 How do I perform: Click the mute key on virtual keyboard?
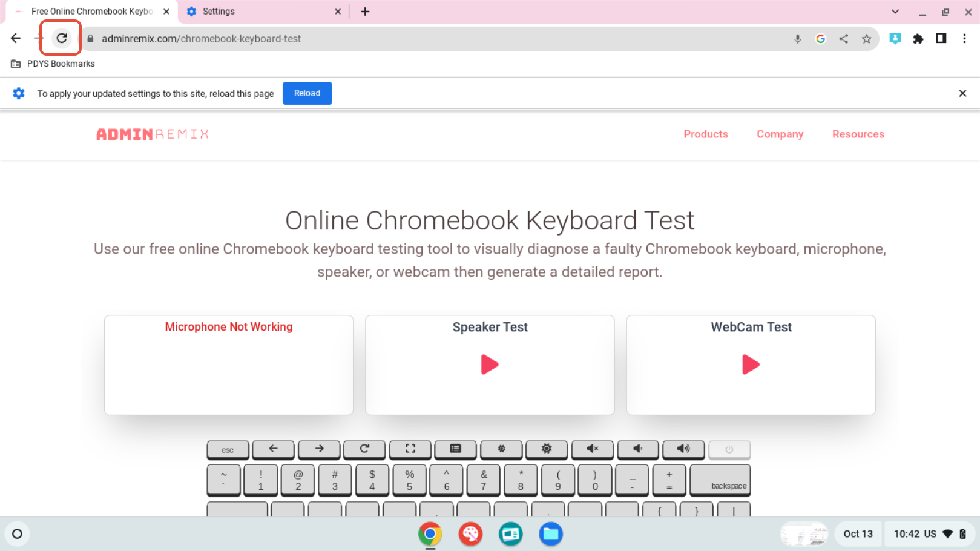(593, 449)
